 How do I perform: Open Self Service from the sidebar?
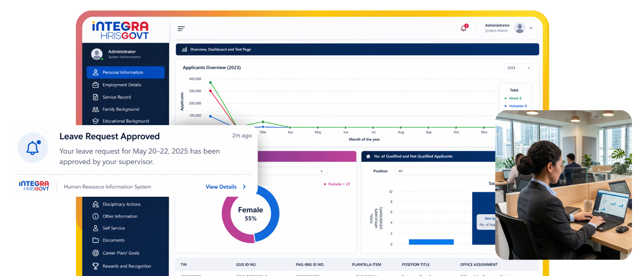point(114,228)
